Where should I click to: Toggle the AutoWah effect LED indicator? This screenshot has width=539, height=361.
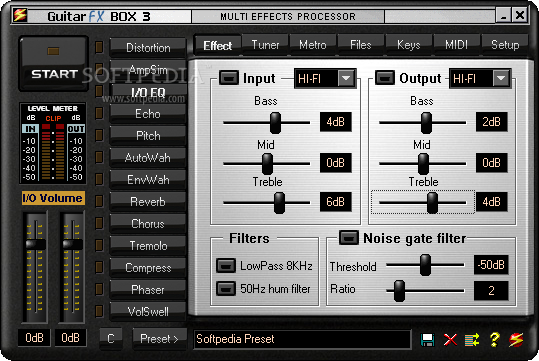(99, 157)
